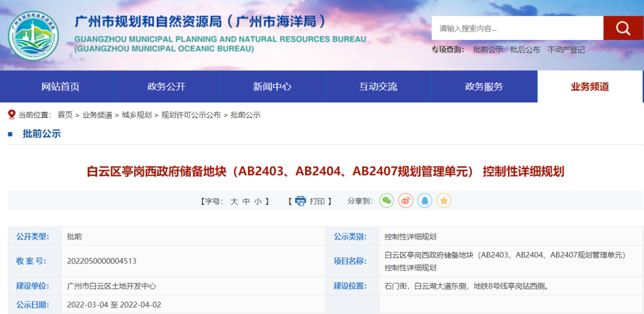Viewport: 644px width, 314px height.
Task: Open the 政务服务 navigation tab
Action: [484, 86]
